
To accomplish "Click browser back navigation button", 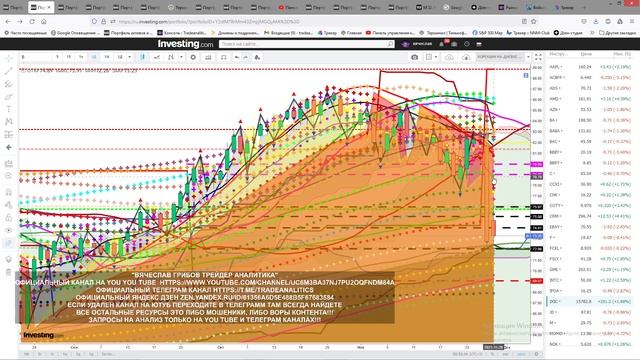I will pos(8,21).
